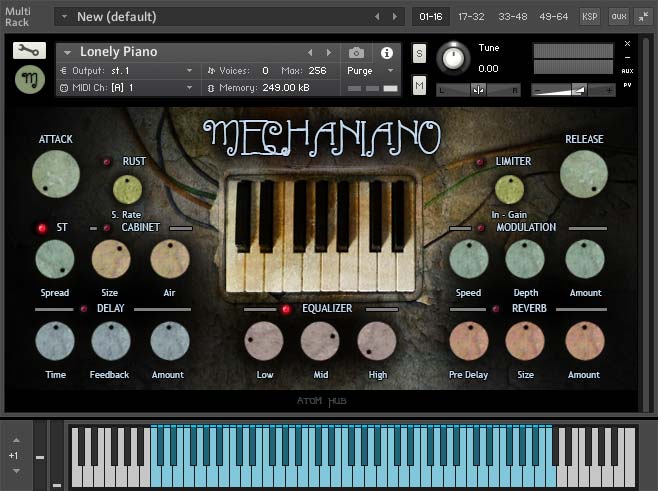Load next multi preset arrow in top bar
658x491 pixels.
(x=395, y=16)
